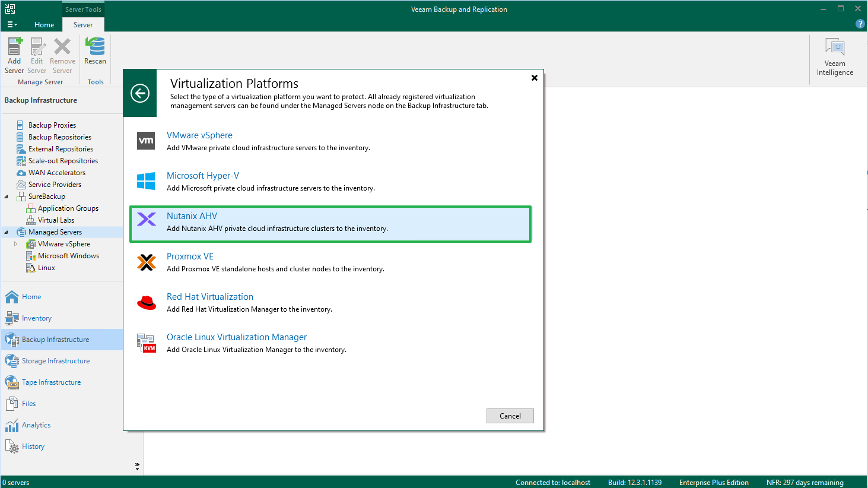Select the Microsoft Hyper-V platform link
Image resolution: width=868 pixels, height=488 pixels.
click(x=203, y=176)
